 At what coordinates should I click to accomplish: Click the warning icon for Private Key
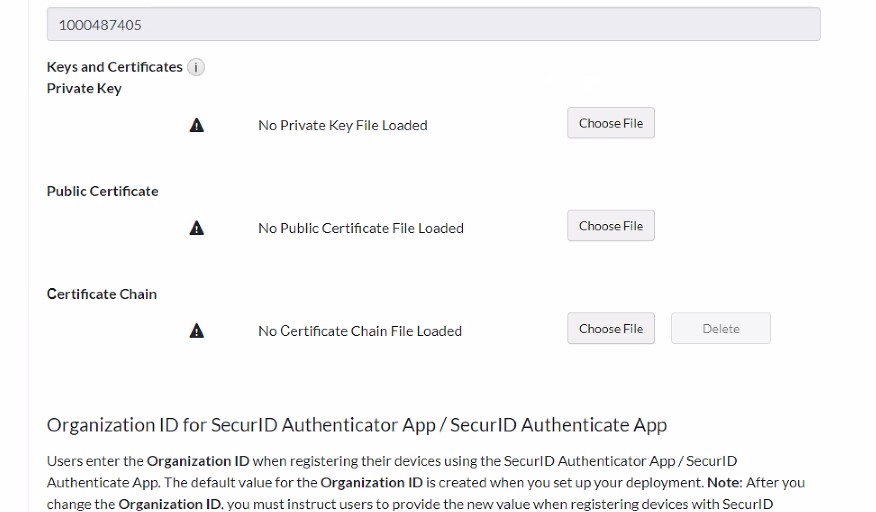click(197, 125)
